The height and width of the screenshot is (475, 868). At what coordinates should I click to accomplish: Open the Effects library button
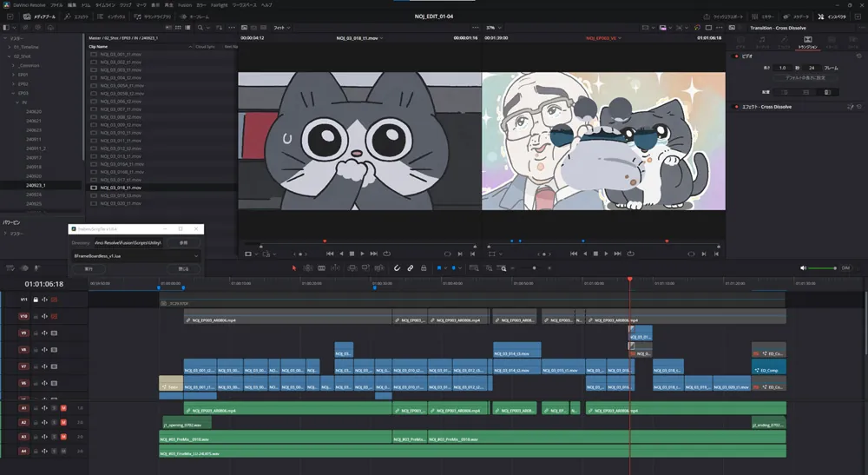click(76, 16)
